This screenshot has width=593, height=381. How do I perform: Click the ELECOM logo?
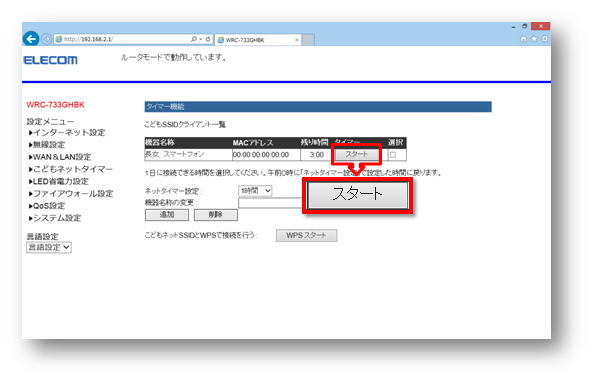tap(50, 60)
